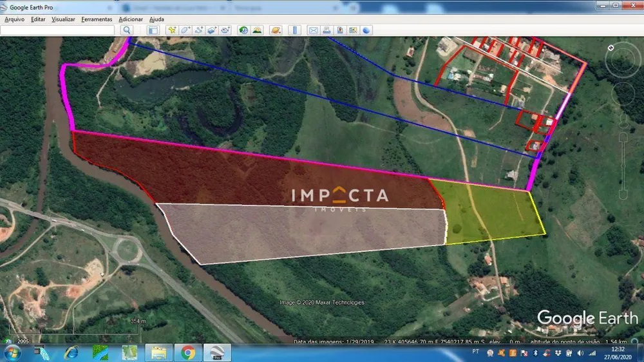
Task: Click the white shaded polygon on the map
Action: pyautogui.click(x=304, y=232)
